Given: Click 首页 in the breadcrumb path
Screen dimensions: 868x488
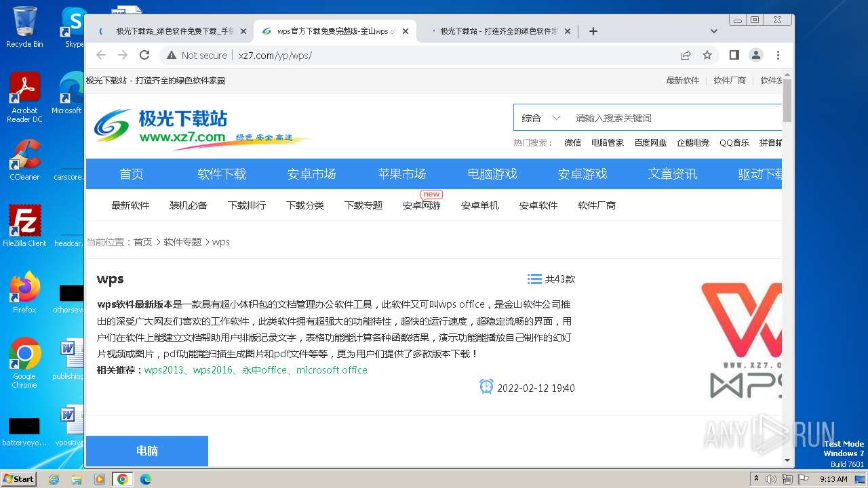Looking at the screenshot, I should point(143,242).
